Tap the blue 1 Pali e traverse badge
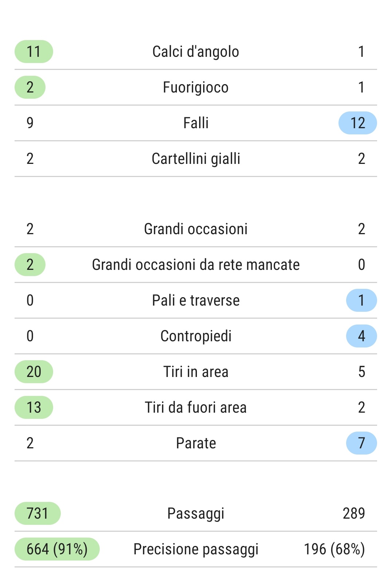Viewport: 392px width, 570px height. point(361,300)
